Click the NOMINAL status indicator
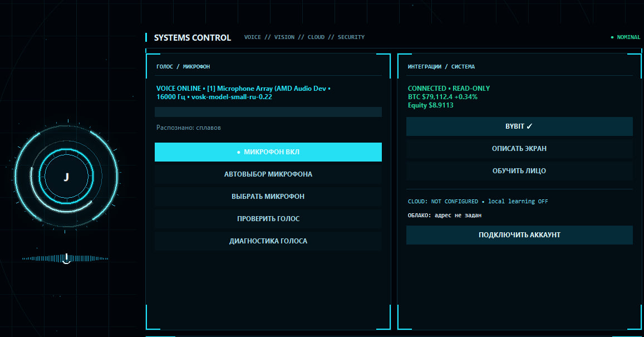Viewport: 644px width, 337px height. [x=626, y=37]
